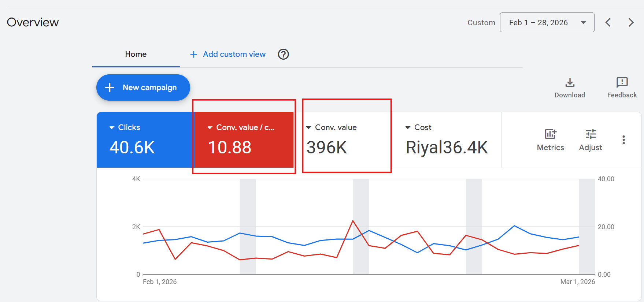Click the Download icon
Viewport: 644px width, 302px height.
[x=570, y=83]
